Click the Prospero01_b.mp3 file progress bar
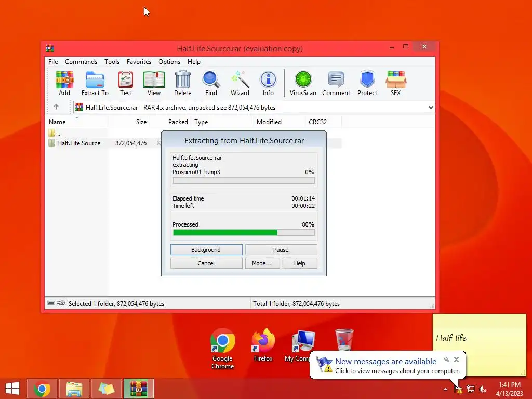 click(x=244, y=180)
